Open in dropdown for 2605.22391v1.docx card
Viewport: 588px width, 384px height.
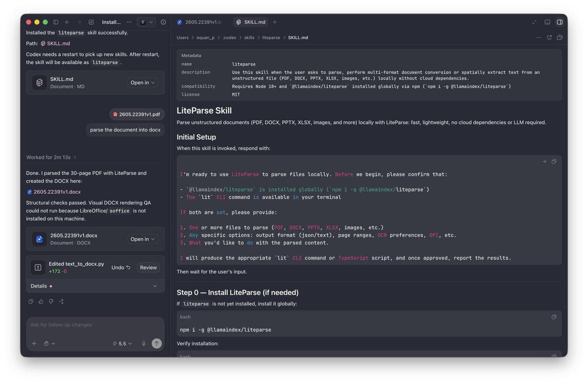point(143,239)
